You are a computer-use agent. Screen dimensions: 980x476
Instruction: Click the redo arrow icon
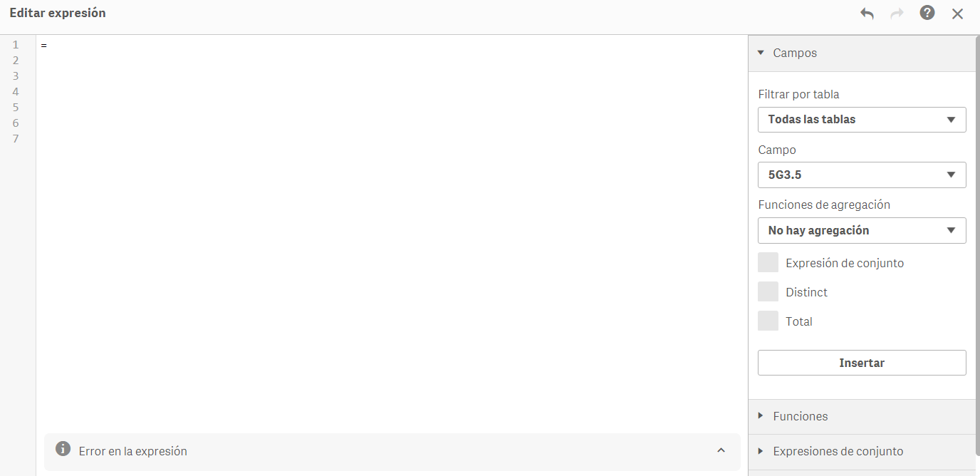pyautogui.click(x=897, y=14)
